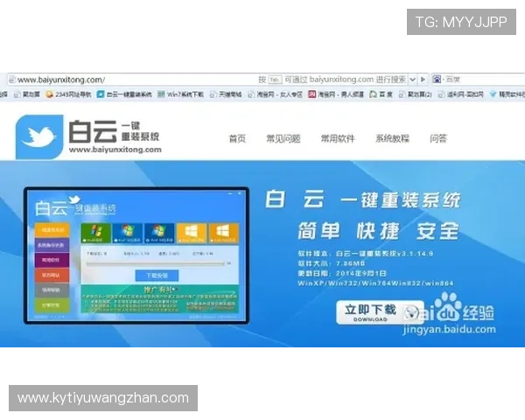Click the 软件大小: 7.86MB text
525x420 pixels.
pos(331,263)
